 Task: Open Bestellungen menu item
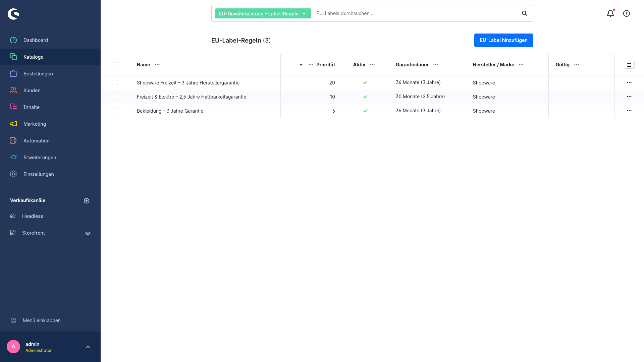(x=50, y=74)
